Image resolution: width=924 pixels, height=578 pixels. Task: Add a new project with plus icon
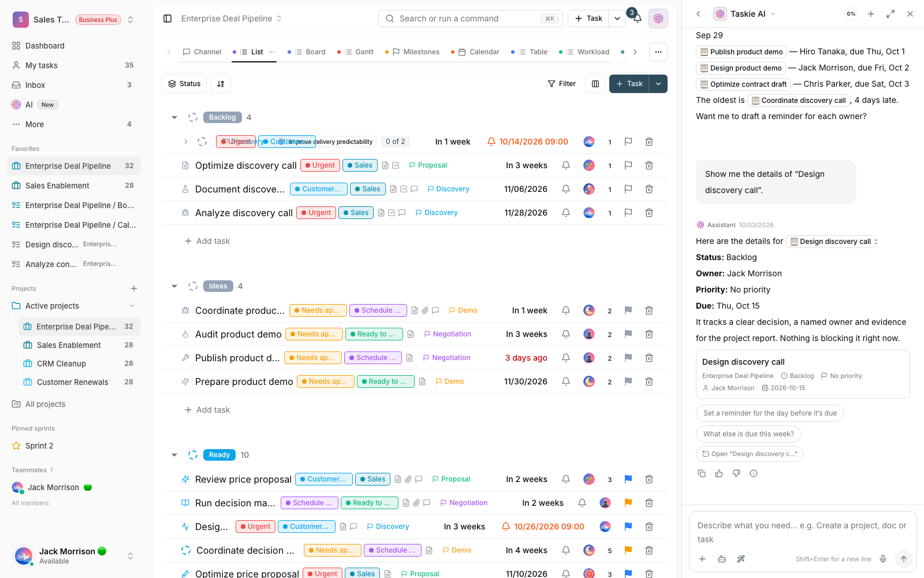(134, 288)
